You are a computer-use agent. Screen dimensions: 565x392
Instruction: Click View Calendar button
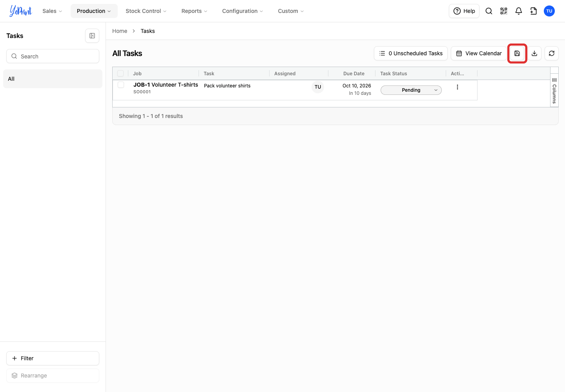pos(479,53)
